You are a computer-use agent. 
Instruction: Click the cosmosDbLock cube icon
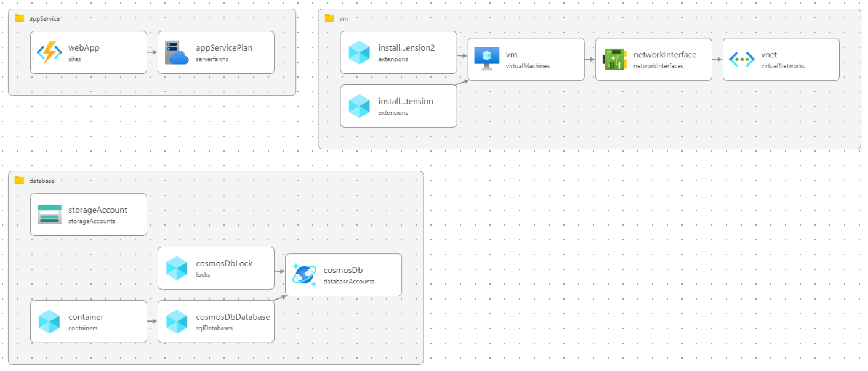coord(177,268)
